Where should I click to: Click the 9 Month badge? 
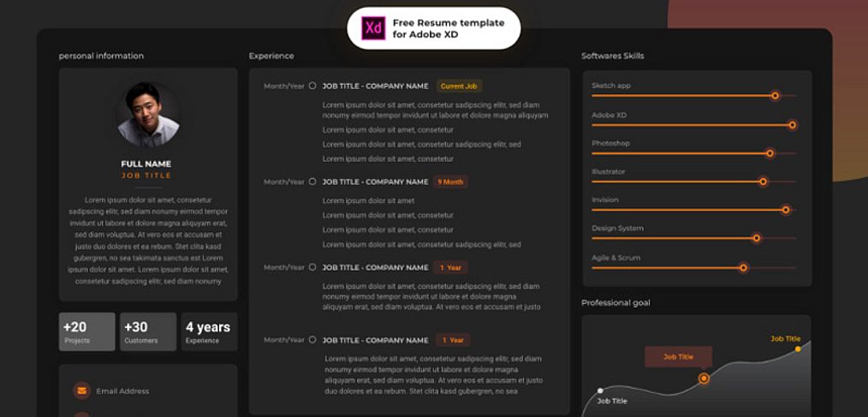coord(450,182)
